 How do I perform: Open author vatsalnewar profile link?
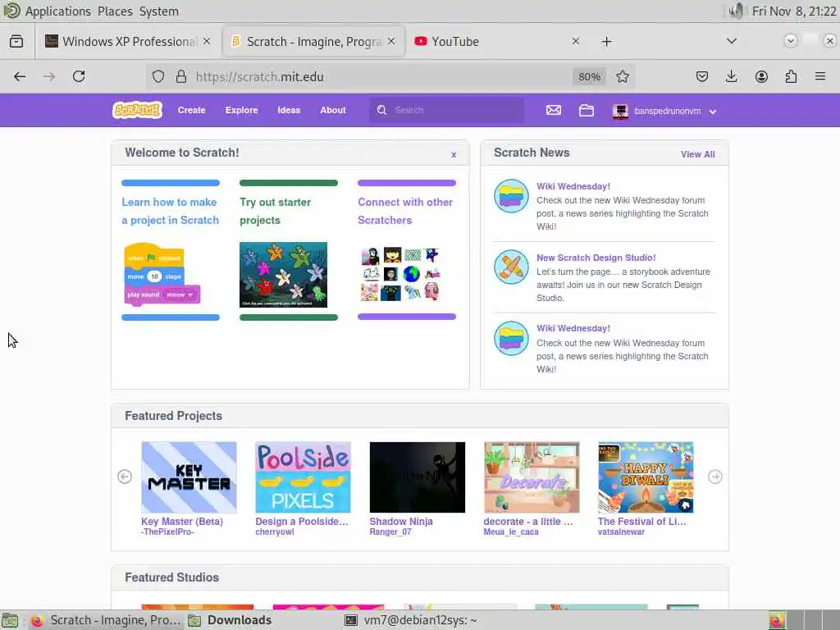pos(622,532)
